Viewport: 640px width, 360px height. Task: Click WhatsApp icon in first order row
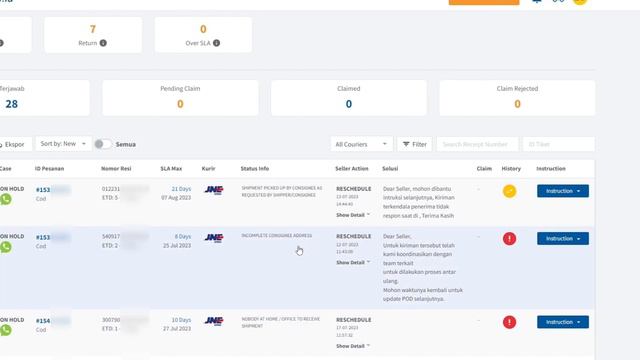6,199
